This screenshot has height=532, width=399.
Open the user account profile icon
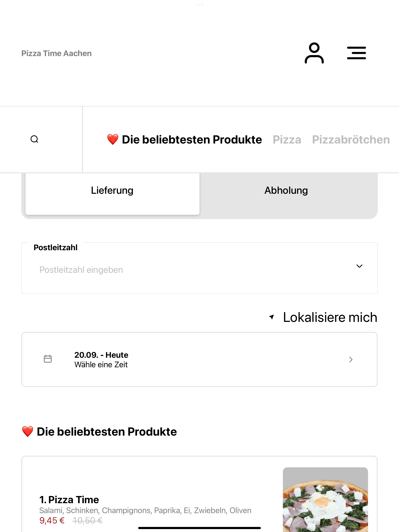pos(314,53)
